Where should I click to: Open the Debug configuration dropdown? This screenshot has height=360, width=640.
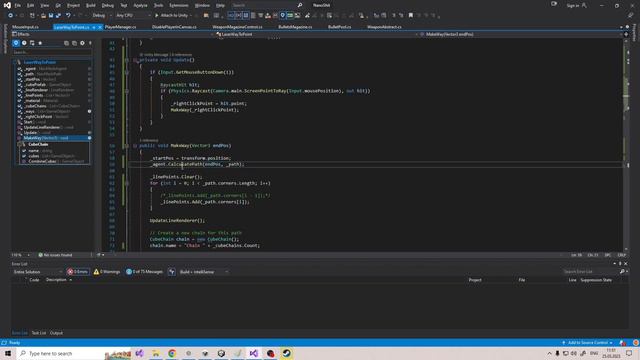point(102,16)
